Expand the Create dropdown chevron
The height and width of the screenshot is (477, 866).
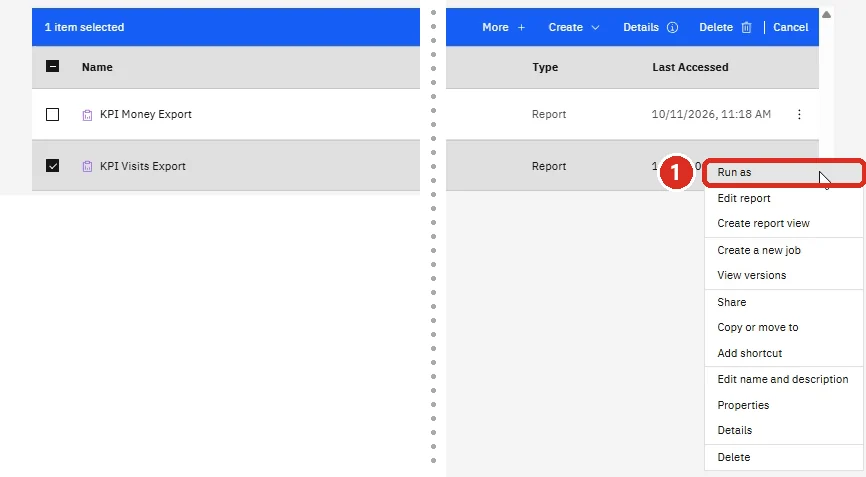595,27
